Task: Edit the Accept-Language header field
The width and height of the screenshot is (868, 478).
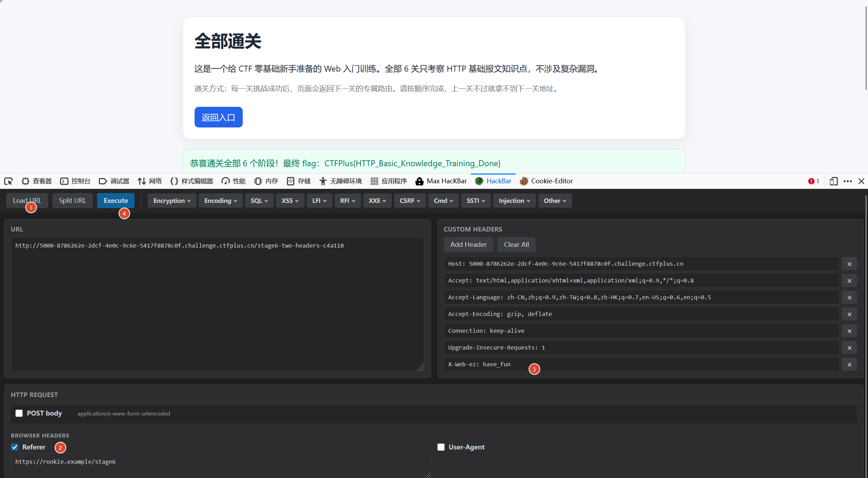Action: point(641,297)
